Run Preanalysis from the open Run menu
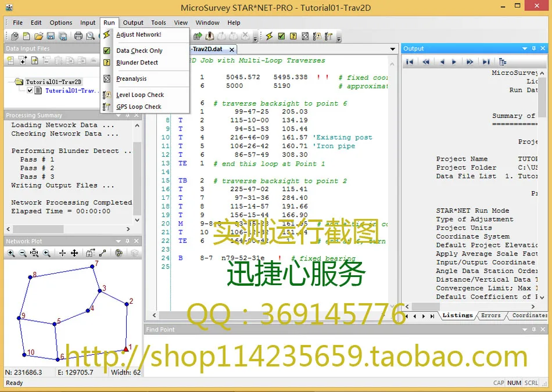 click(131, 78)
